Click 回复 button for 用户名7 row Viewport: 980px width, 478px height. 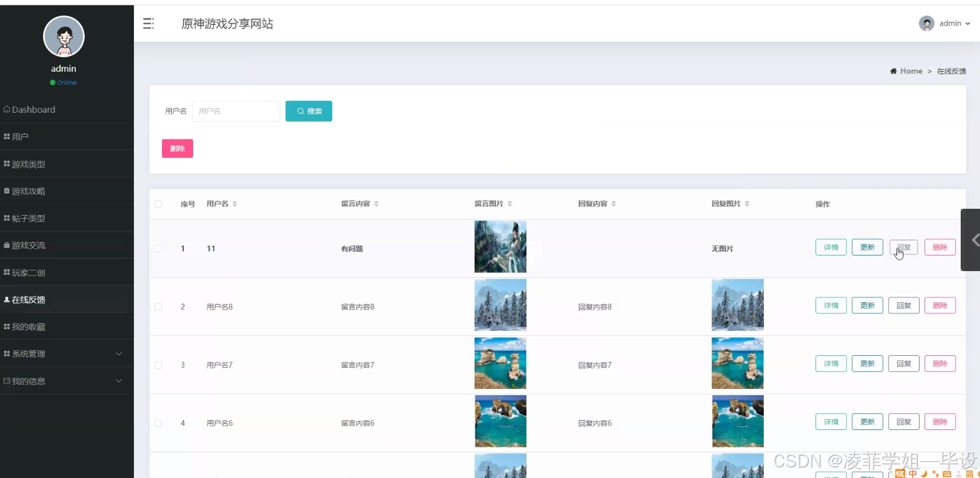point(904,363)
